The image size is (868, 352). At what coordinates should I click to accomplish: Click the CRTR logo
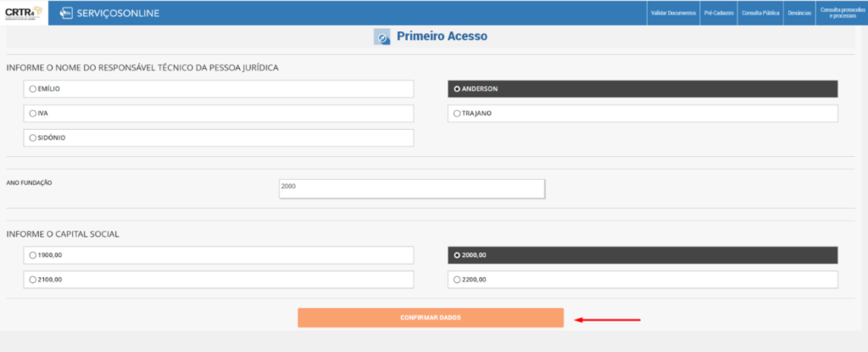(24, 13)
